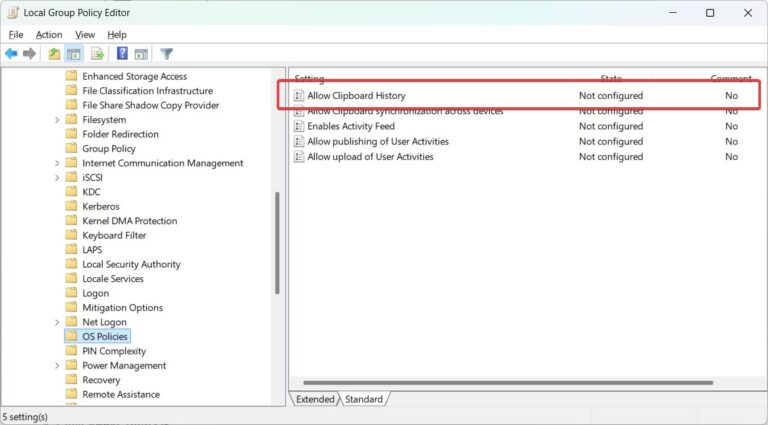Click the Up one level folder icon
Viewport: 768px width, 425px height.
(54, 54)
